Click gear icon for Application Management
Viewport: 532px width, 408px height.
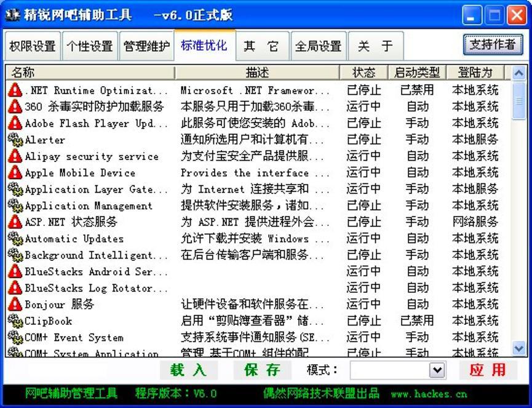[x=15, y=206]
